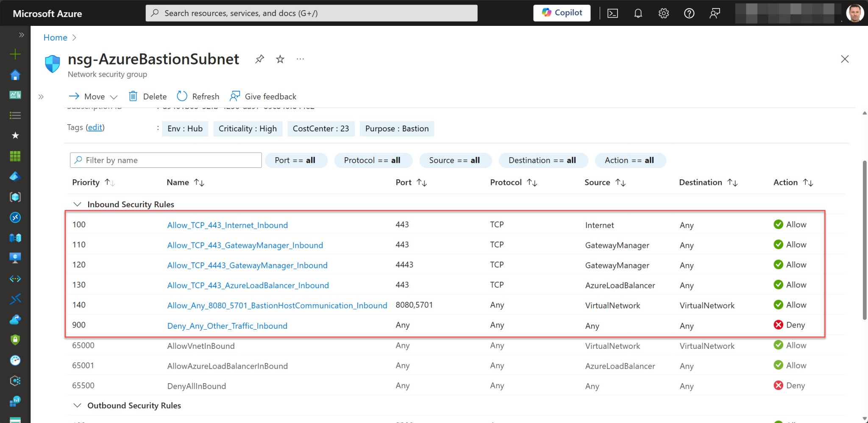Open the Allow_TCP_443_Internet_Inbound rule

(227, 225)
